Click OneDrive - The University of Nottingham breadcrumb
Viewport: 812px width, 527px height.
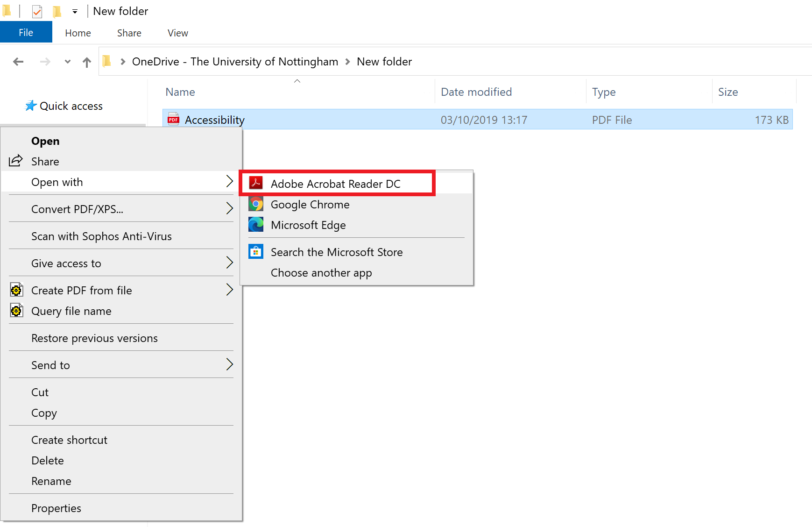tap(235, 62)
